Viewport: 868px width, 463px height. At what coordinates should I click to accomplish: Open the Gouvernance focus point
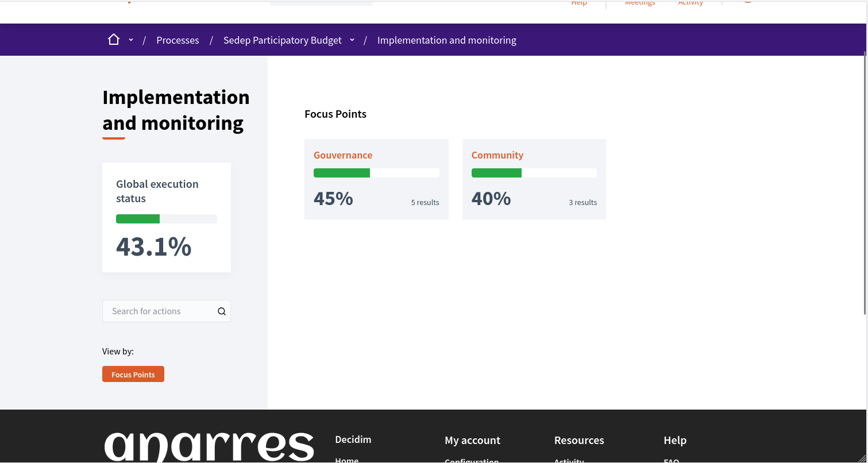point(343,155)
